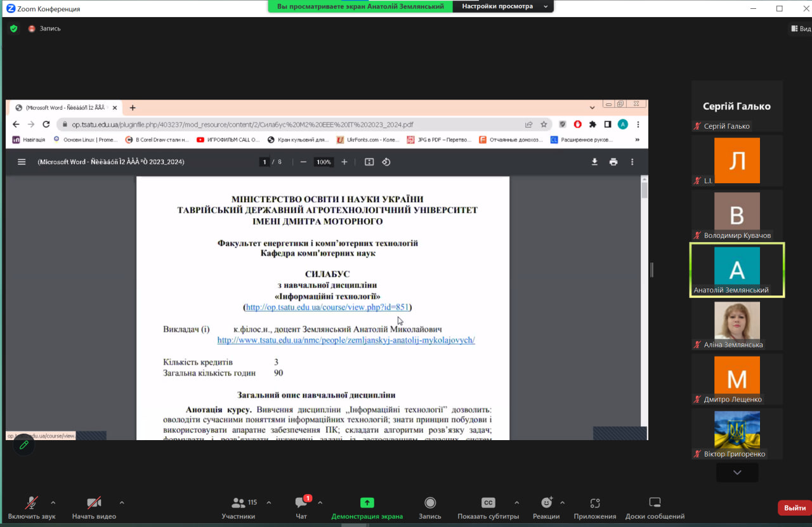This screenshot has height=527, width=812.
Task: Open the zemljanskyj-anatolij-mykolajovych profile link
Action: [x=346, y=340]
